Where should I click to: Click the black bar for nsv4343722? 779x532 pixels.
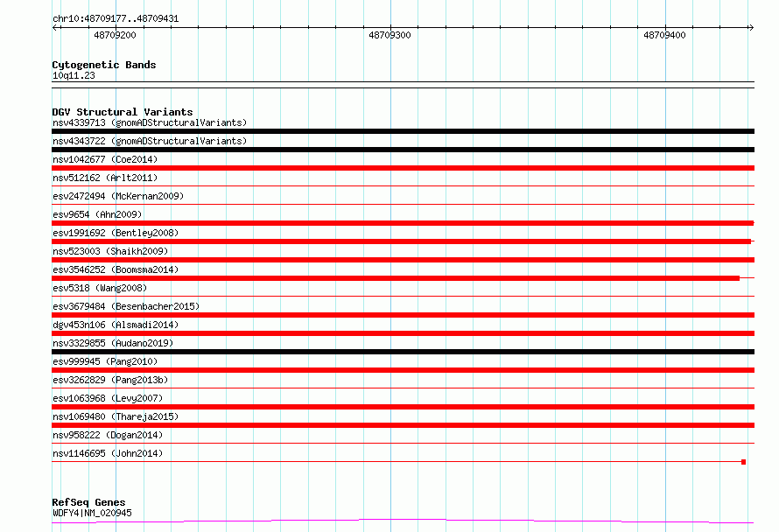coord(403,150)
